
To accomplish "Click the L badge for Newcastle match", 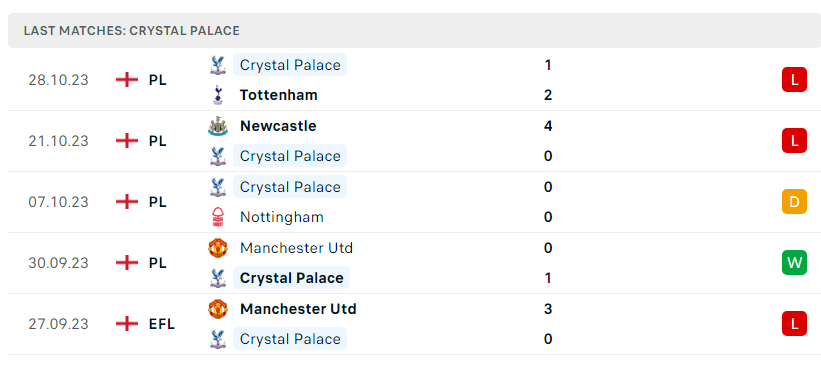I will [794, 141].
